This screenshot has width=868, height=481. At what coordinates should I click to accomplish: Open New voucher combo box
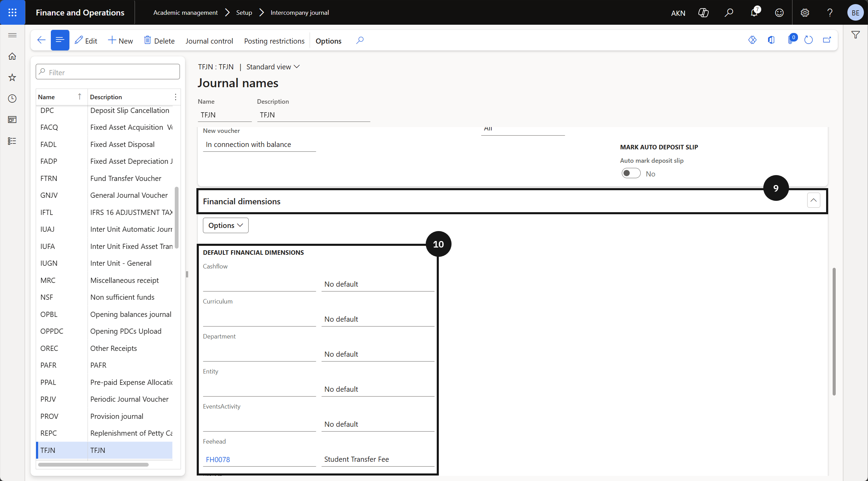[259, 145]
